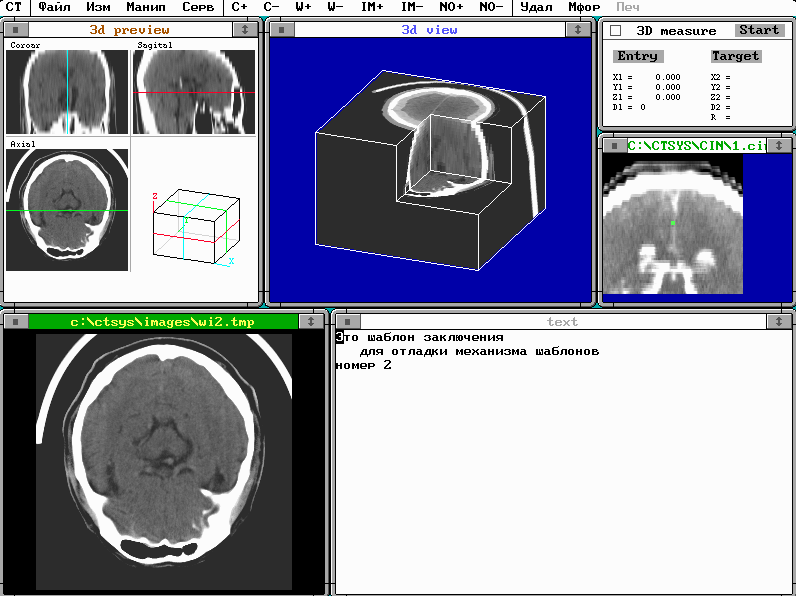Click IM- to go to previous image

pos(412,7)
